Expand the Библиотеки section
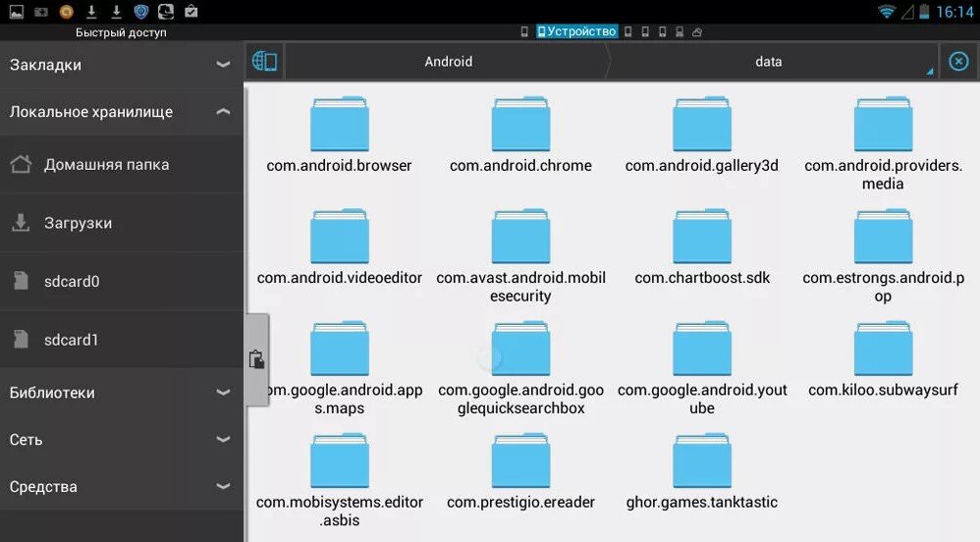This screenshot has width=980, height=542. (x=121, y=393)
